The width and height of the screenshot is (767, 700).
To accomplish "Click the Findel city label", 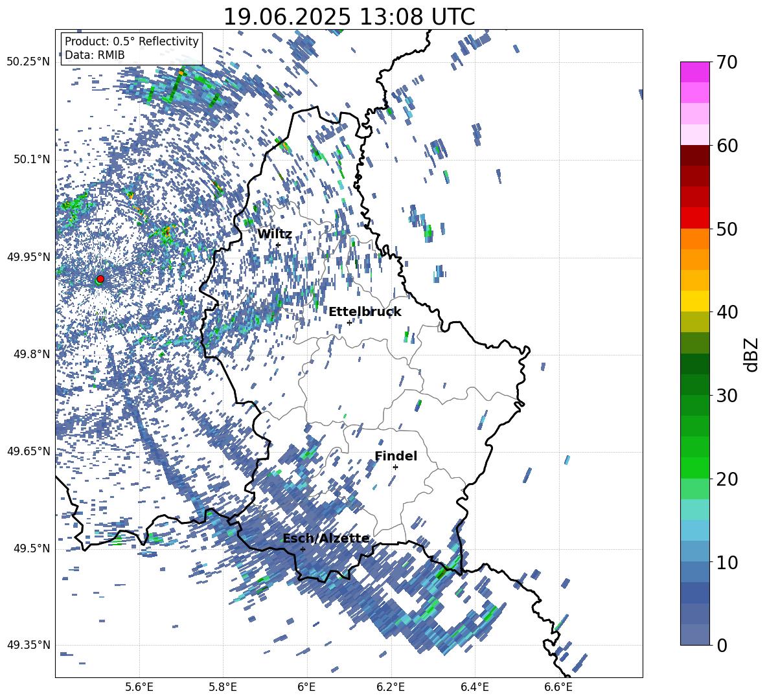I will pyautogui.click(x=396, y=456).
